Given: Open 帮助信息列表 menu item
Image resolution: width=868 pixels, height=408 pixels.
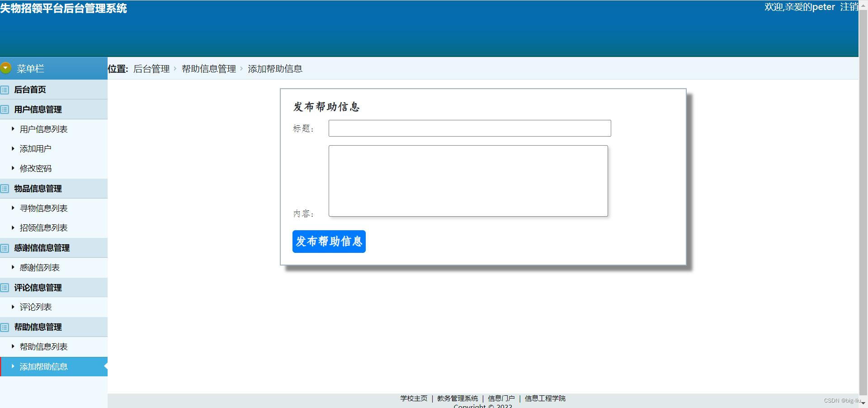Looking at the screenshot, I should click(x=43, y=347).
